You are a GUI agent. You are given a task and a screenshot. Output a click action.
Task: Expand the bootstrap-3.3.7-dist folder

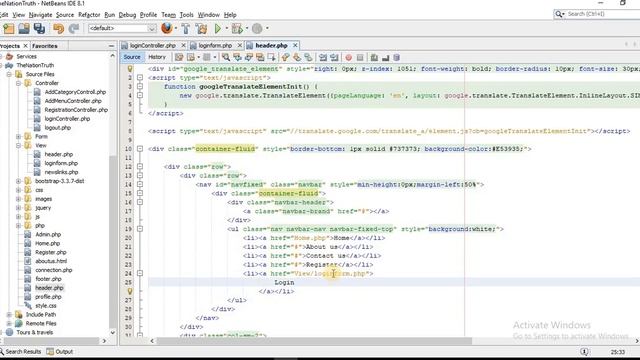18,181
